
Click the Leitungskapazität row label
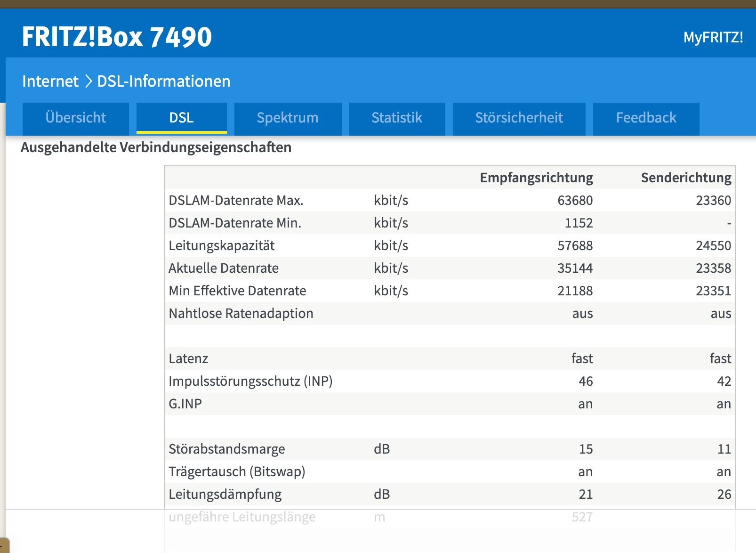[x=221, y=245]
